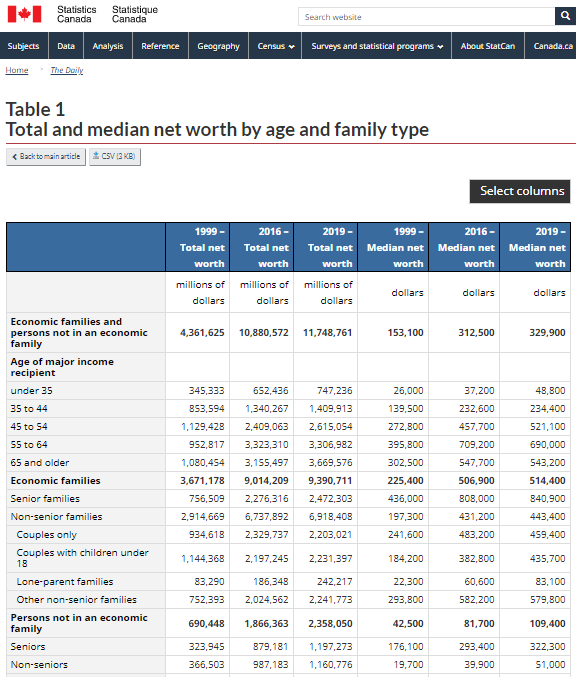Click the value 3,669,576
The width and height of the screenshot is (576, 677).
click(330, 463)
